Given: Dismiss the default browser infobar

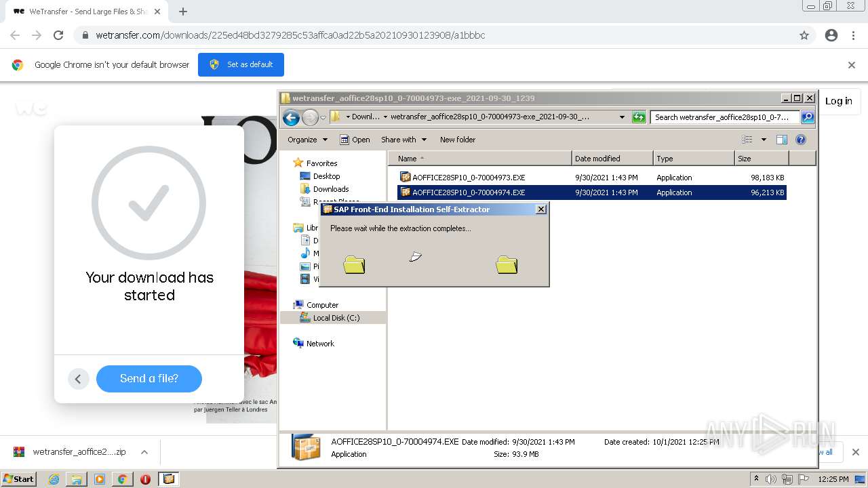Looking at the screenshot, I should tap(852, 65).
